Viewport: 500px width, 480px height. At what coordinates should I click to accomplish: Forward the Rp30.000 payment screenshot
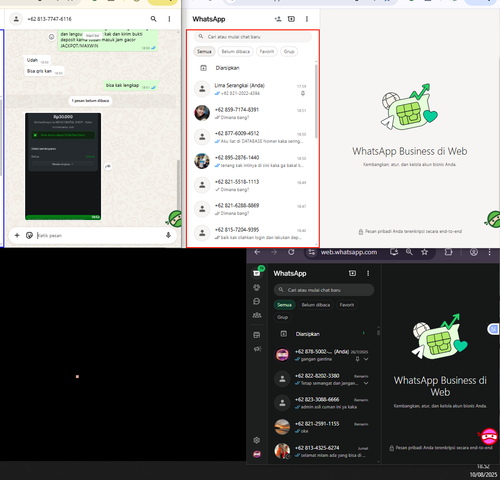pos(108,166)
